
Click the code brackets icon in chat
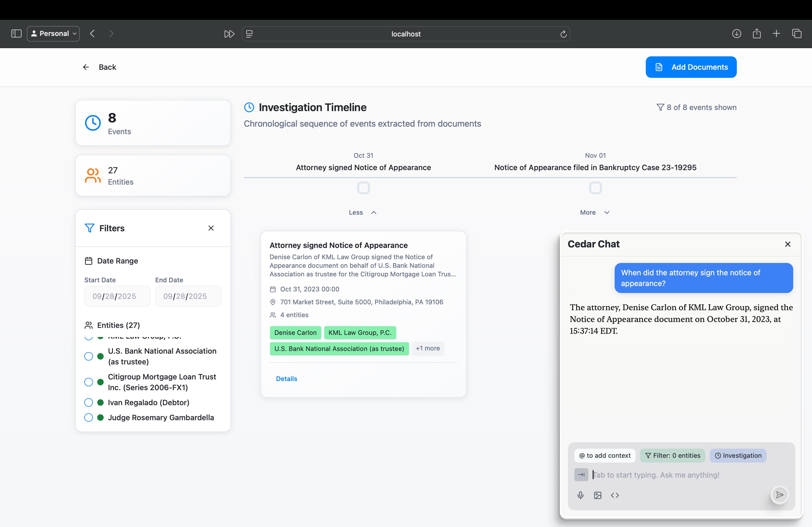pyautogui.click(x=615, y=495)
